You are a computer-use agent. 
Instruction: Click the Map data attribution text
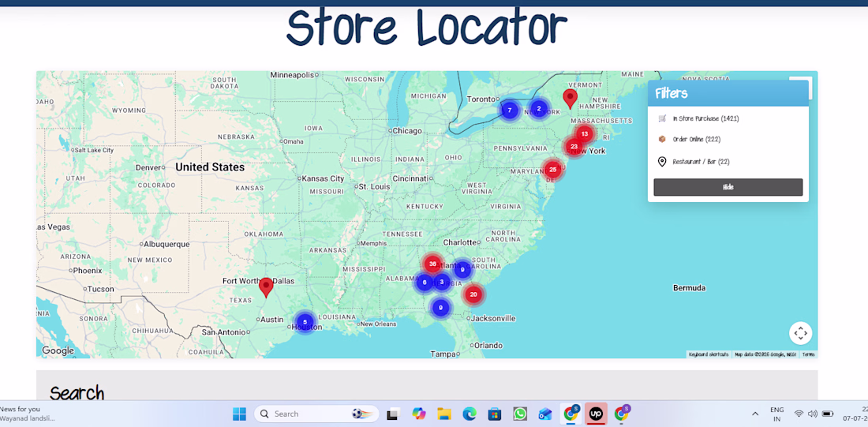pos(765,354)
